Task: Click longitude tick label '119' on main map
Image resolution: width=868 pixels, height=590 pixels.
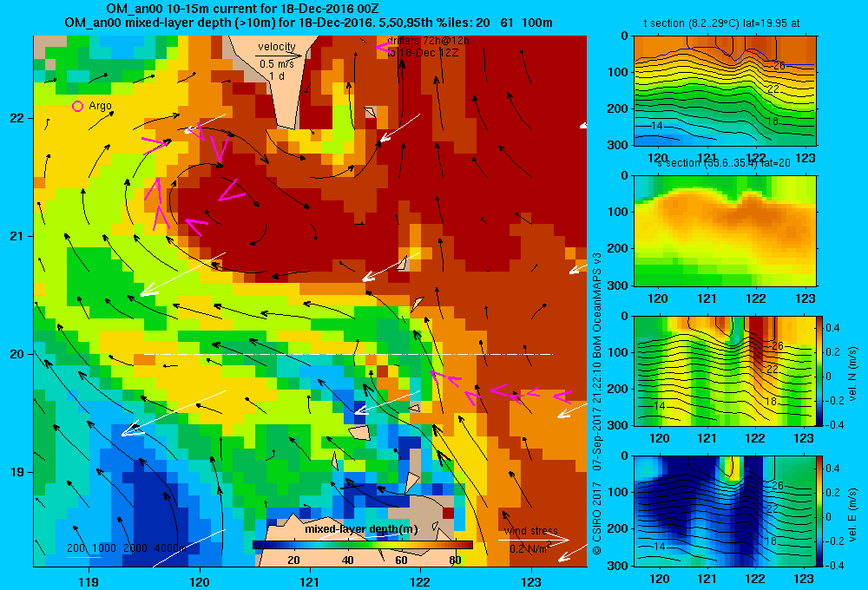Action: pos(89,581)
